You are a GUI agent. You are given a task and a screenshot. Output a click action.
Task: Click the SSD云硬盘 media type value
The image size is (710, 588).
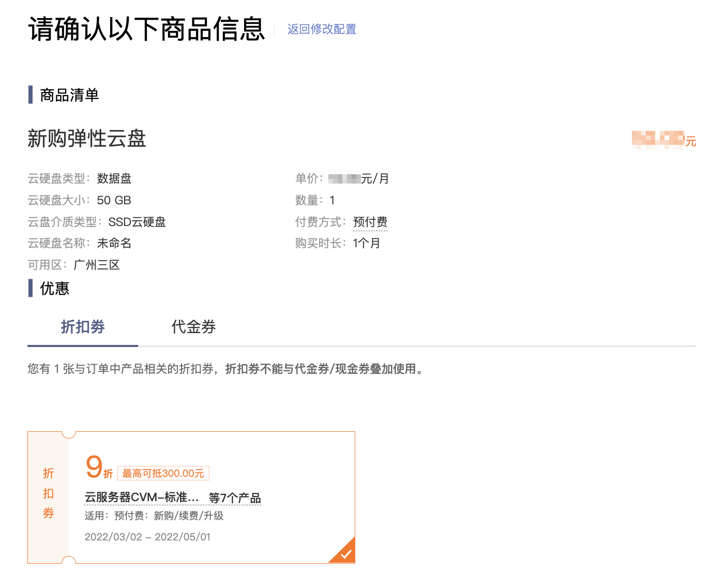coord(137,222)
